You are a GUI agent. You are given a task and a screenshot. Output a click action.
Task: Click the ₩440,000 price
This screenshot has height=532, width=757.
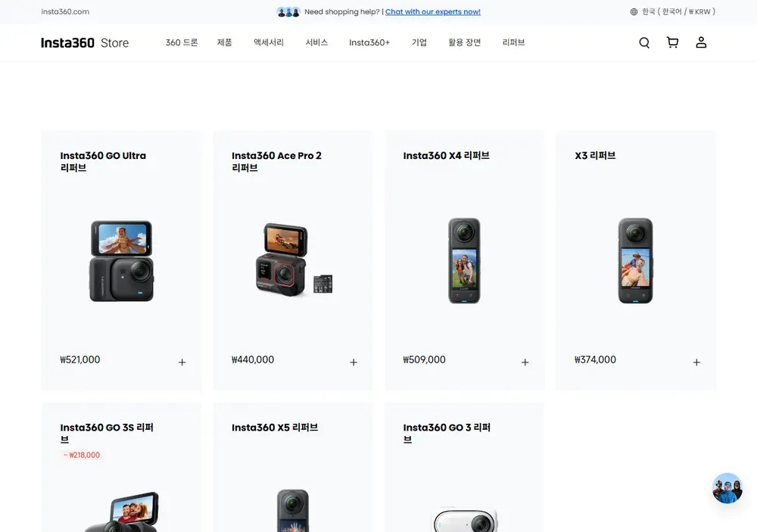[253, 359]
